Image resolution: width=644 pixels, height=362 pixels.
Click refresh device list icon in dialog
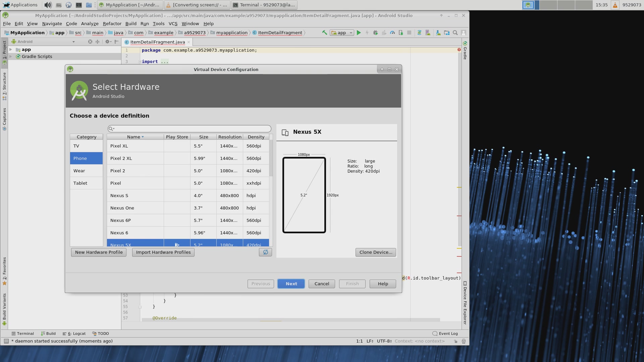tap(265, 252)
